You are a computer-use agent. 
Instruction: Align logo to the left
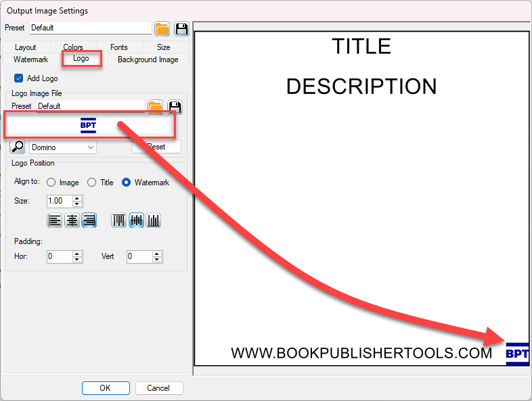pos(54,220)
